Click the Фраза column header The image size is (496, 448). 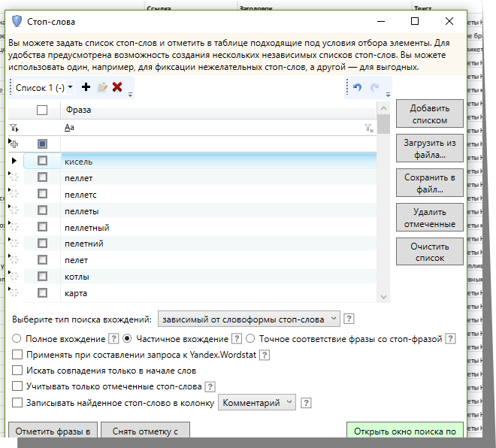218,110
